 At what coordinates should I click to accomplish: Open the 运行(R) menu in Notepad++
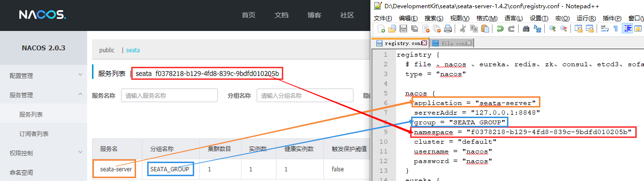coord(586,18)
